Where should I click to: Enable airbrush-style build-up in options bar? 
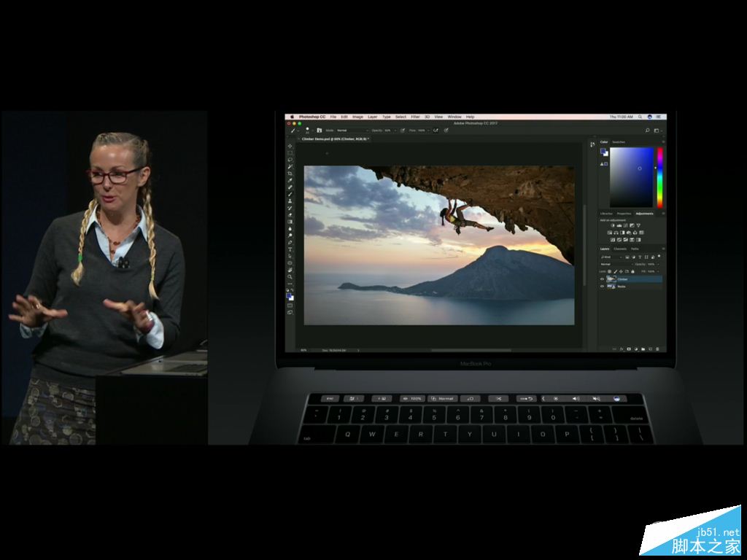pyautogui.click(x=436, y=130)
